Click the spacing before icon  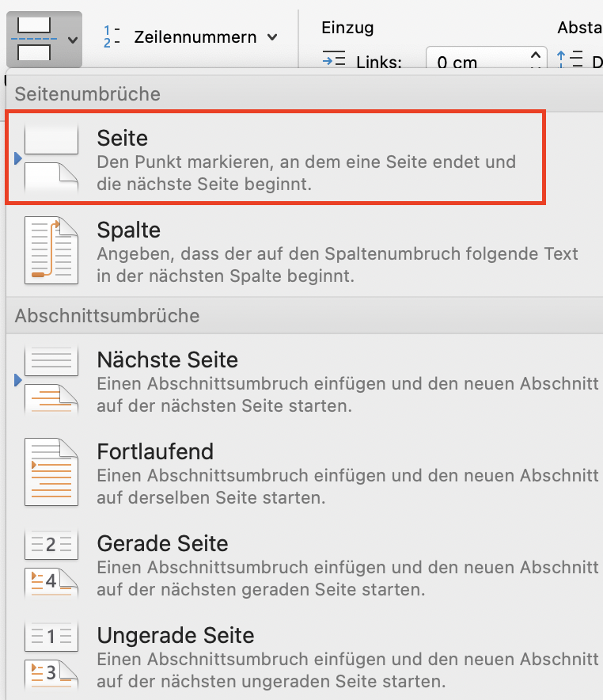point(570,59)
